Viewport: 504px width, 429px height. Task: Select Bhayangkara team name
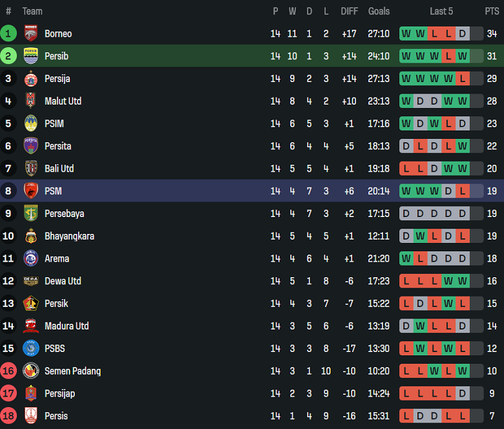coord(69,236)
